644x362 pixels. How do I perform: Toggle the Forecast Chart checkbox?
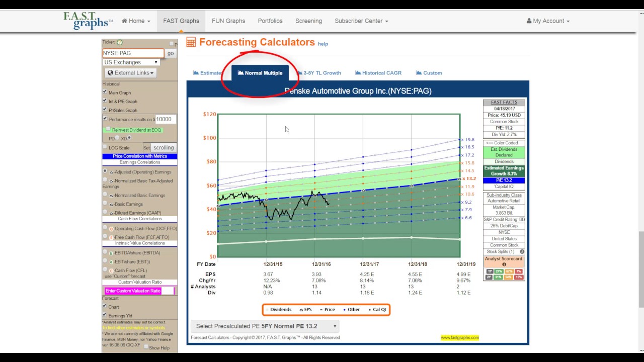tap(105, 306)
